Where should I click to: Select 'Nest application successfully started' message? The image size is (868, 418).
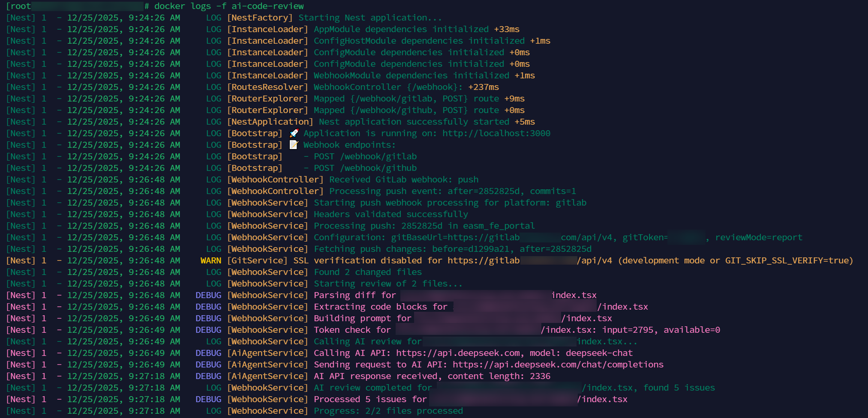pos(414,122)
